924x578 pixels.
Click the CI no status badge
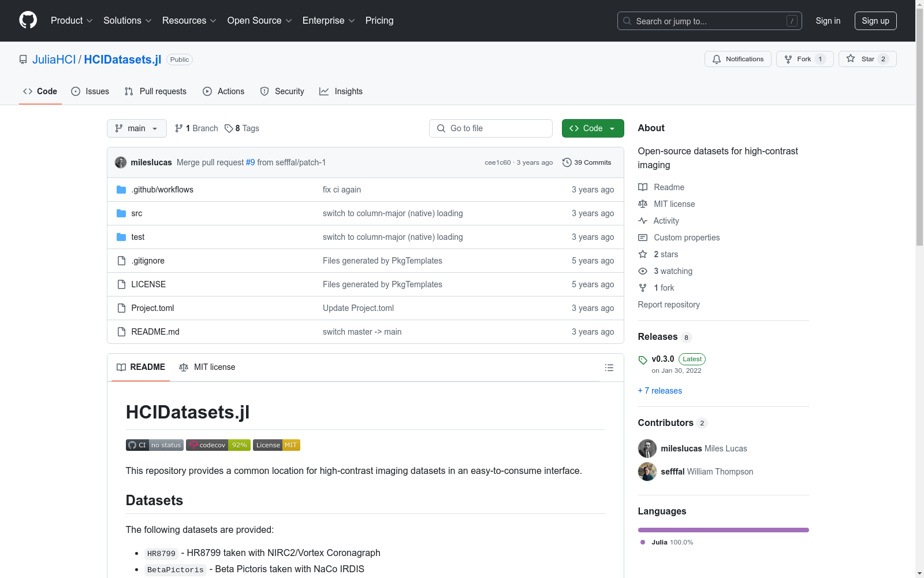pyautogui.click(x=155, y=445)
